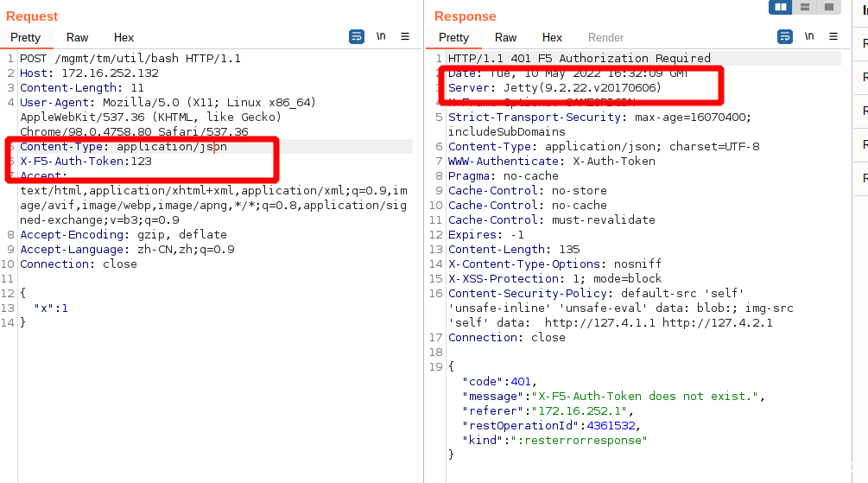Switch to the Request Raw tab

[78, 38]
